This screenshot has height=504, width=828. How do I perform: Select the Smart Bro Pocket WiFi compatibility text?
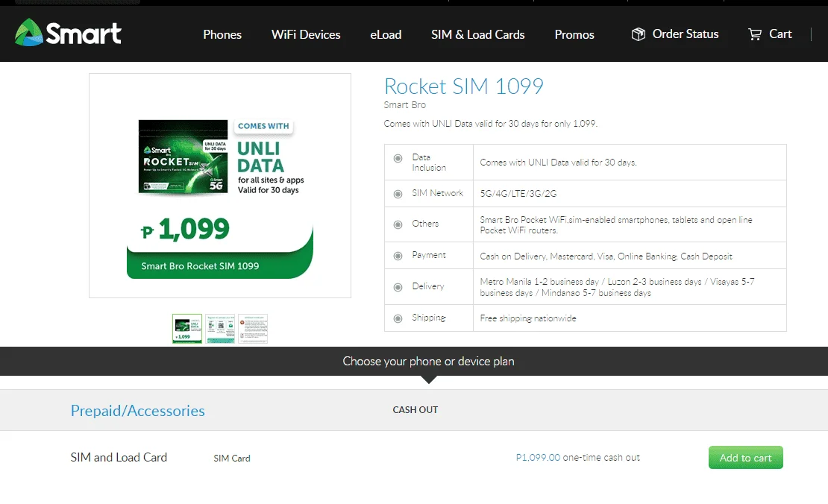point(615,225)
